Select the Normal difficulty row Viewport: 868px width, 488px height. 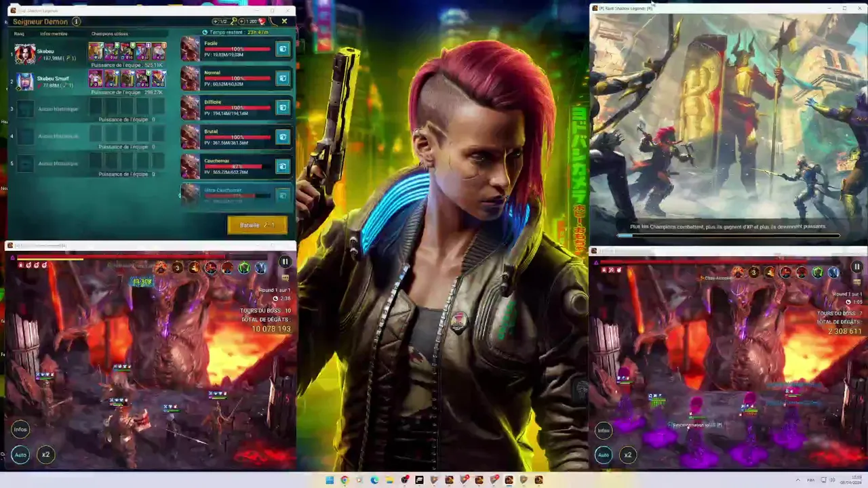click(x=236, y=78)
